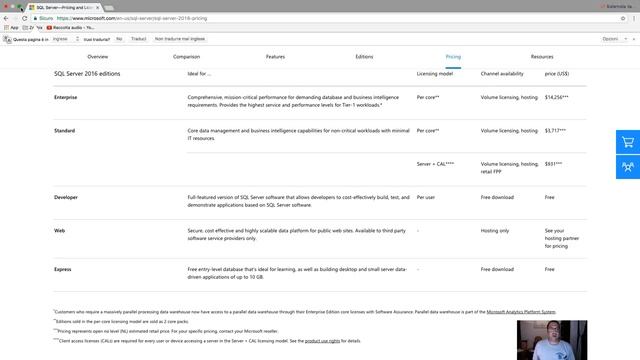
Task: Click the Standard edition name
Action: tap(64, 131)
